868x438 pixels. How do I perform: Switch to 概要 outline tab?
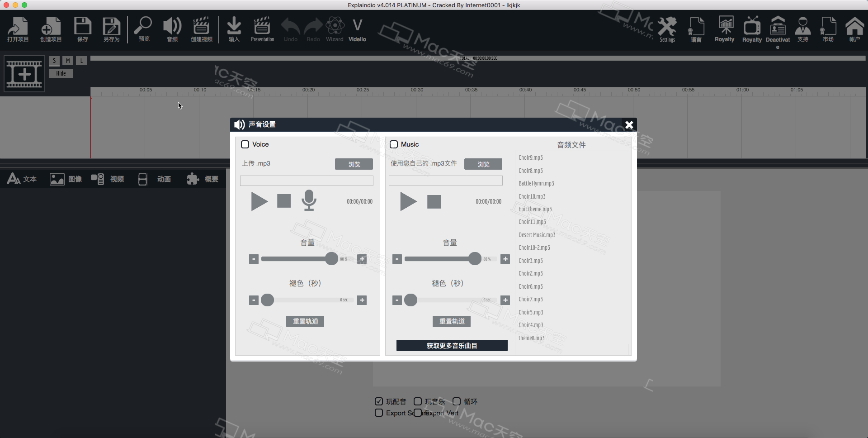[x=203, y=179]
